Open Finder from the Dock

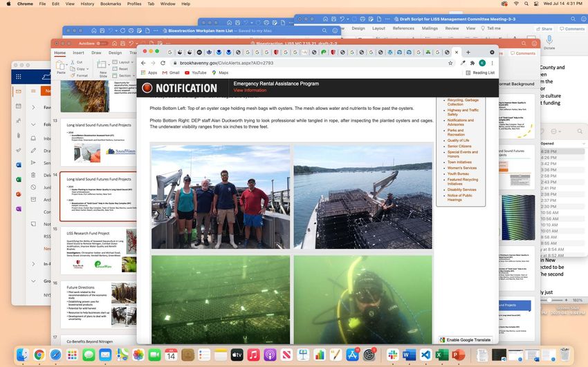click(23, 355)
